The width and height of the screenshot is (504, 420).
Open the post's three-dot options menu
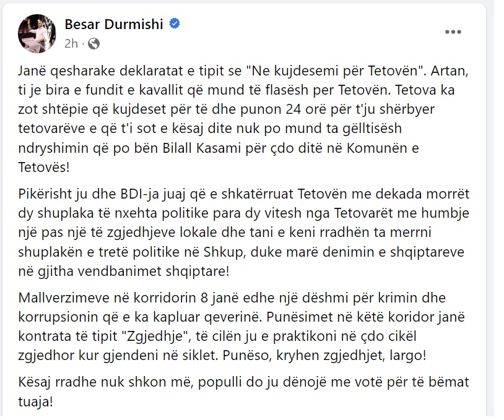point(453,32)
